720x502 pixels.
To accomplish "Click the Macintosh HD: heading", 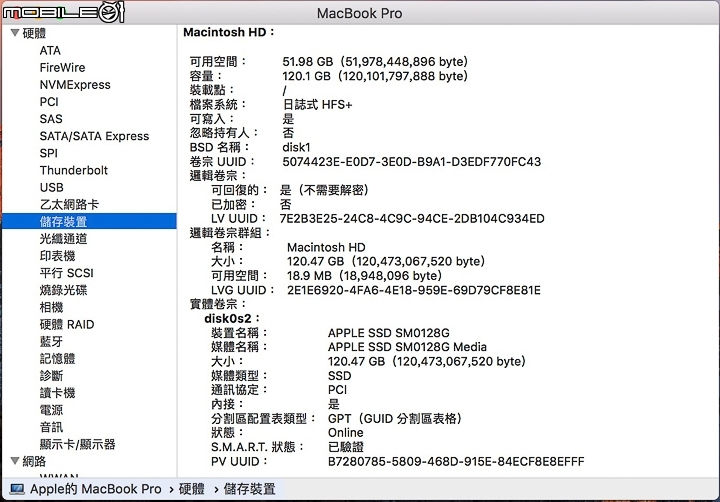I will pos(229,32).
